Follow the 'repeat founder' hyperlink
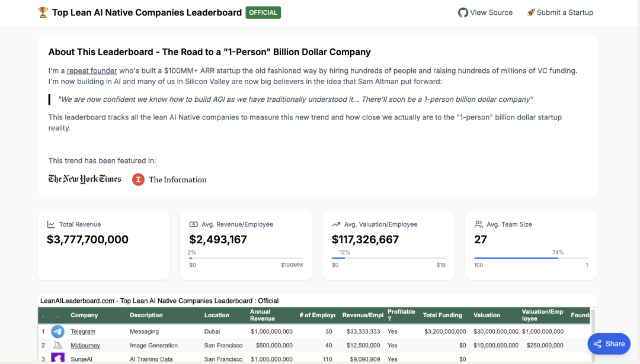 pos(92,70)
